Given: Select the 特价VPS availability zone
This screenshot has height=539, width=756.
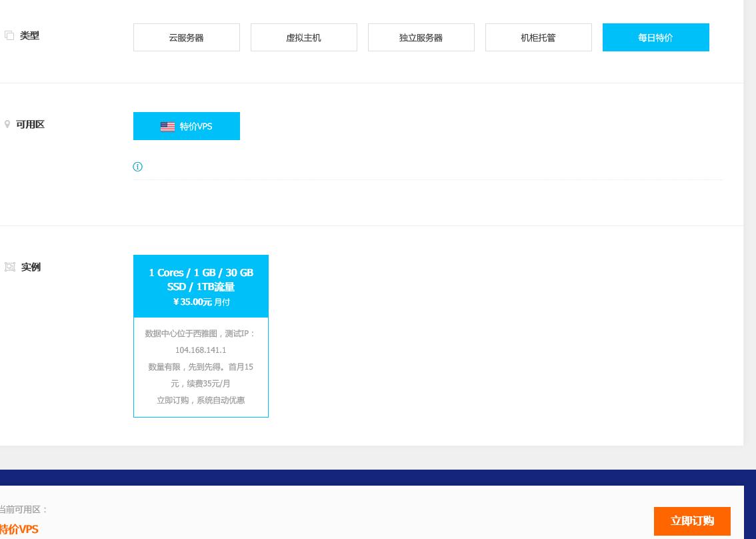Looking at the screenshot, I should pos(186,126).
